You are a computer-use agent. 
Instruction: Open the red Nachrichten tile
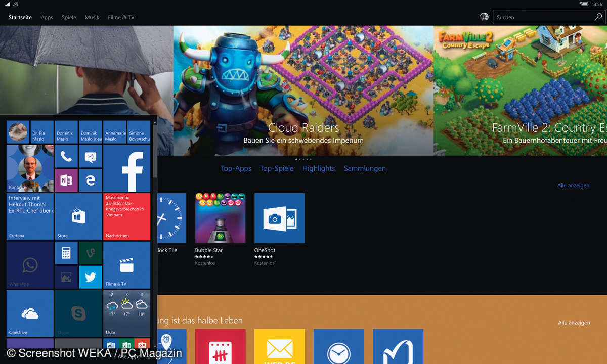pyautogui.click(x=127, y=216)
